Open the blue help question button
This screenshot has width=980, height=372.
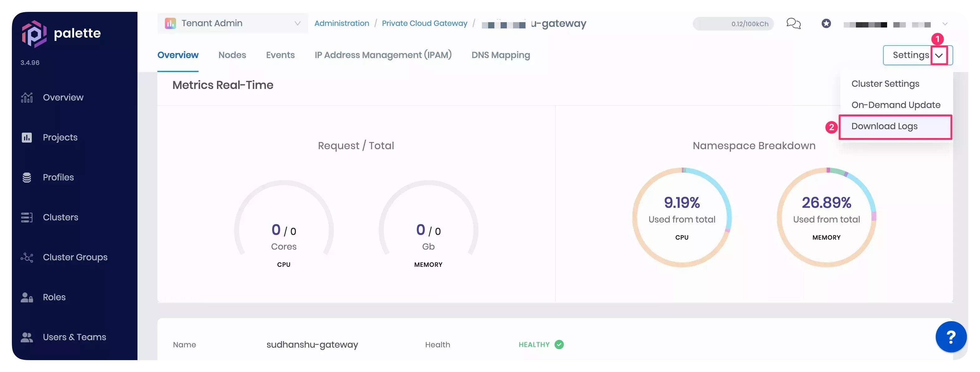coord(951,337)
